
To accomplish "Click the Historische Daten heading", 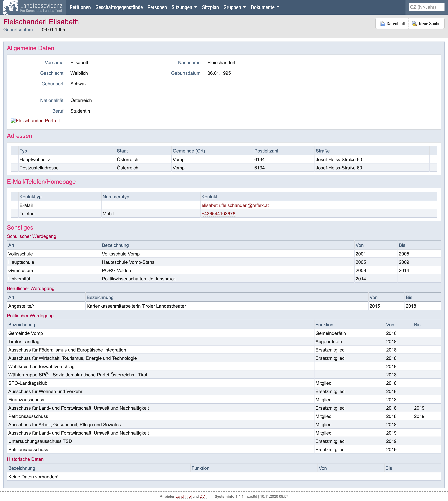I will point(25,459).
